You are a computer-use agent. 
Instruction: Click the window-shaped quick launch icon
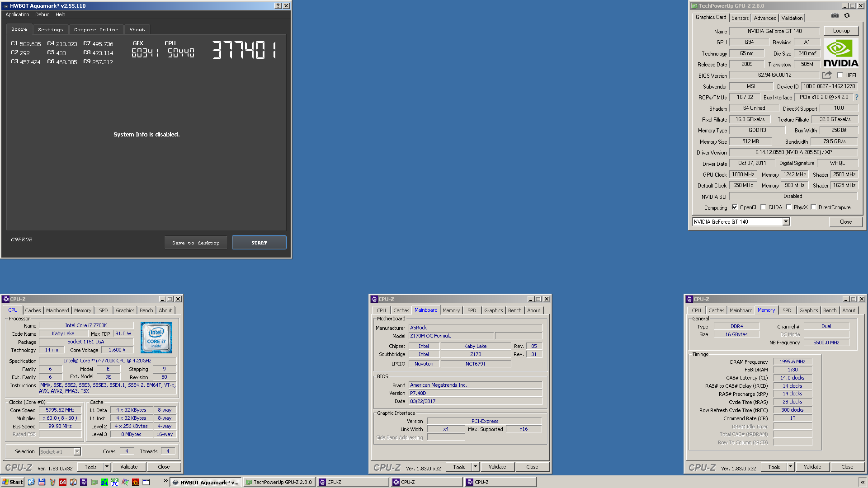pyautogui.click(x=146, y=482)
